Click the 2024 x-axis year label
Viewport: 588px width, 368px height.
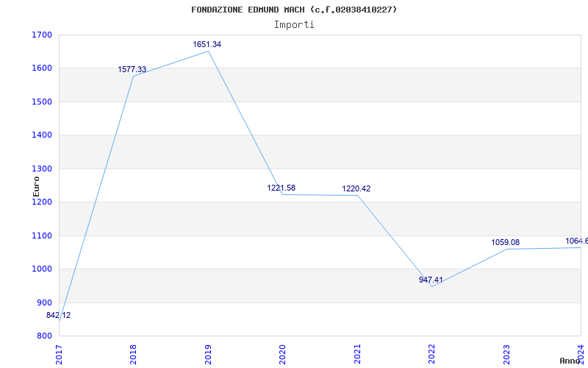pos(581,355)
